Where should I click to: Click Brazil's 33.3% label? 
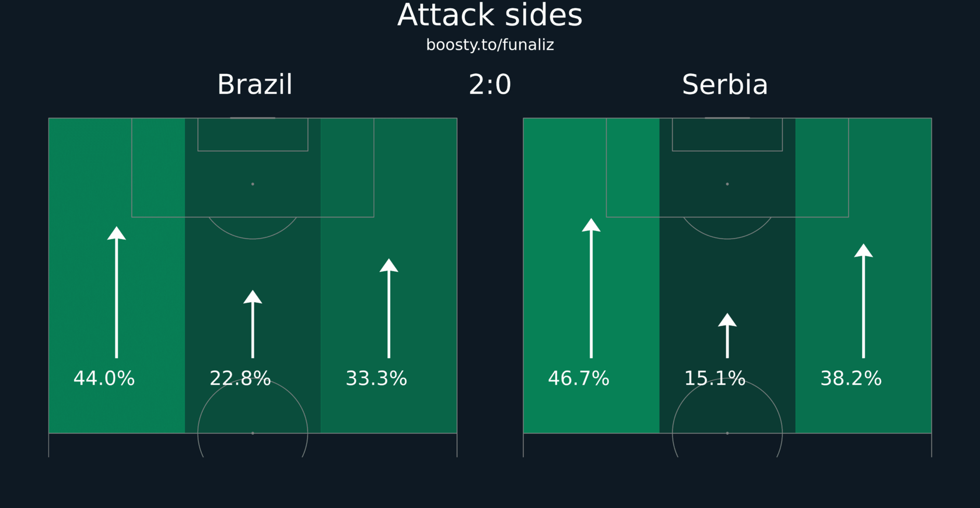coord(376,379)
